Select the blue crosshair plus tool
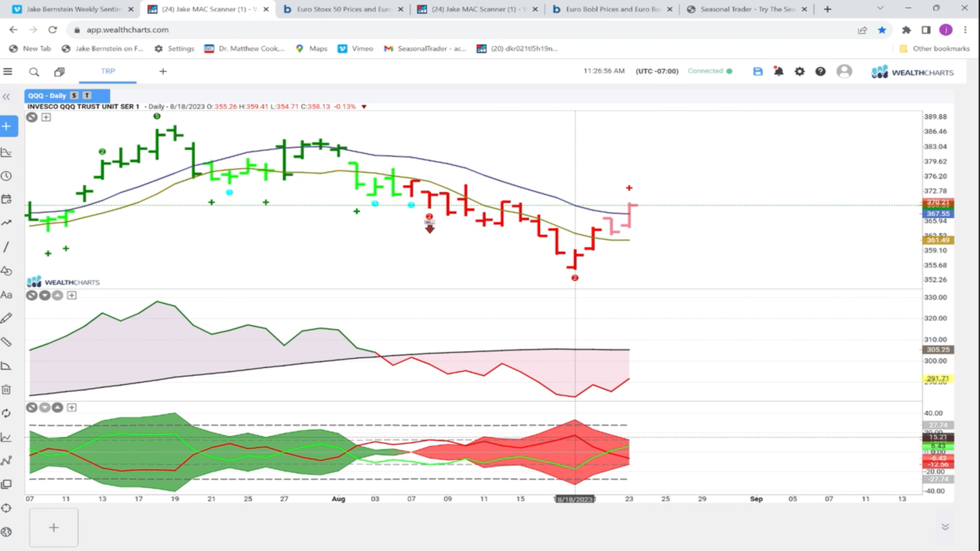This screenshot has height=551, width=980. coord(7,126)
